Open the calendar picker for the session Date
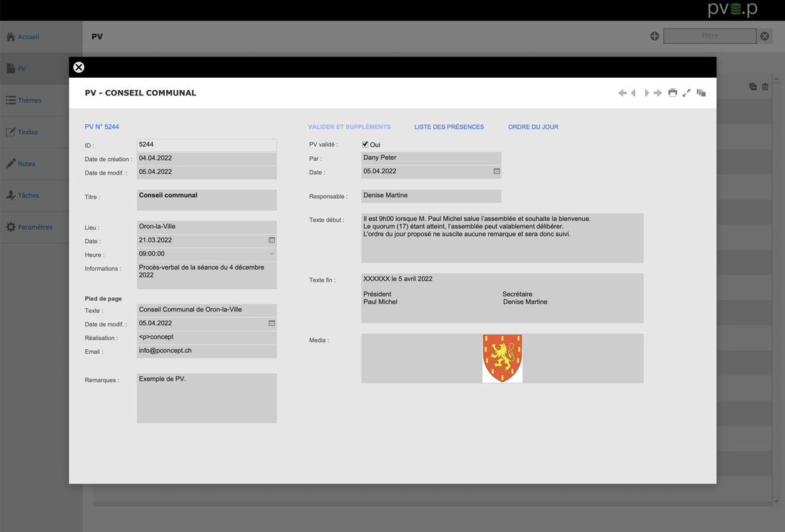This screenshot has width=785, height=532. [271, 240]
